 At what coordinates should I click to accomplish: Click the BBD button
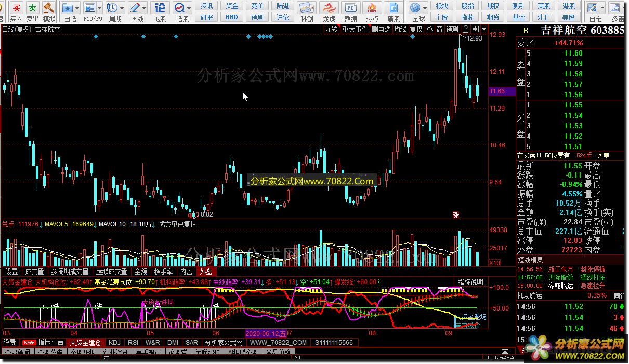pyautogui.click(x=232, y=17)
